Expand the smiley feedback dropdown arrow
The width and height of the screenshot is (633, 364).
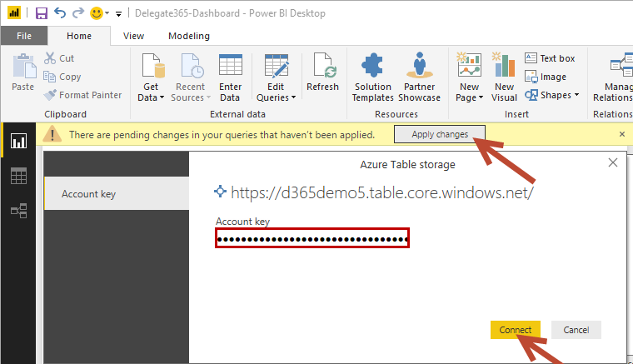tap(107, 13)
